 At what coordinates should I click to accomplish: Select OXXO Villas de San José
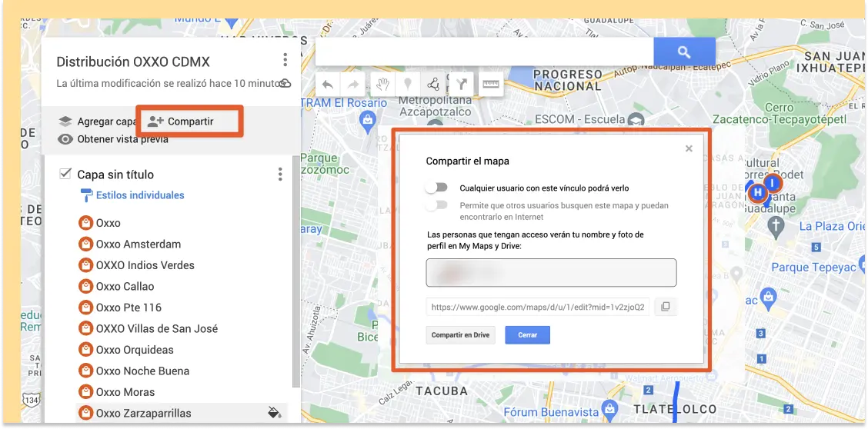tap(157, 328)
